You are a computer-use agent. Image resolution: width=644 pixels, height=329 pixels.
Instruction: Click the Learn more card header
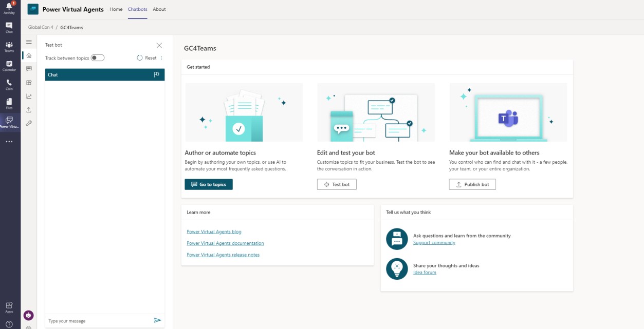pos(198,212)
